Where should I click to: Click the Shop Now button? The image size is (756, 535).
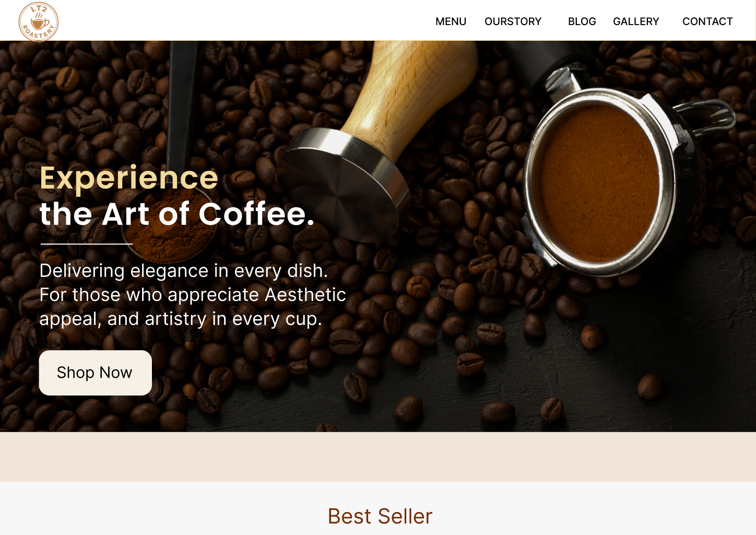point(96,373)
